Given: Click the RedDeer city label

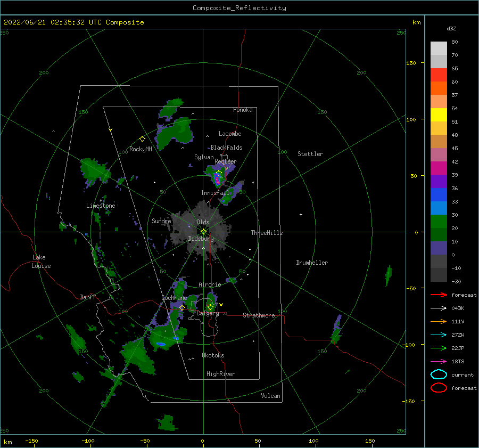Looking at the screenshot, I should coord(226,161).
